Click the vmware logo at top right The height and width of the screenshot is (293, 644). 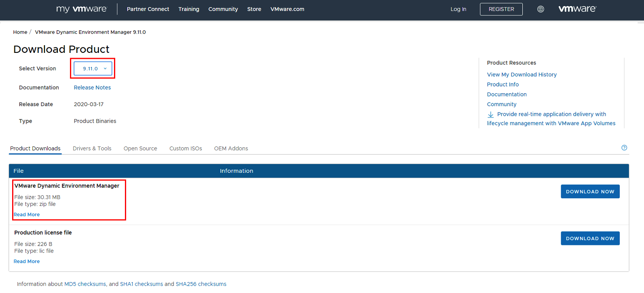tap(577, 8)
